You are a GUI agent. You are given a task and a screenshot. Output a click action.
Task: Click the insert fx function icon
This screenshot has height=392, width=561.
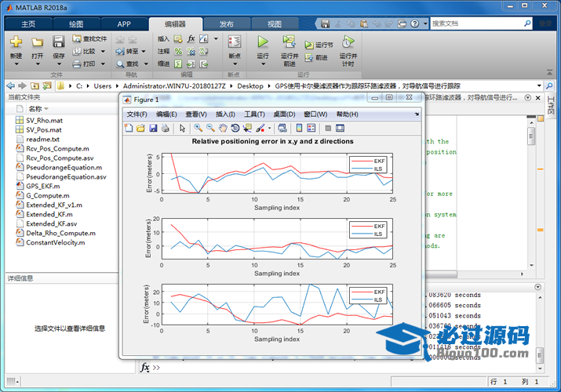(x=191, y=38)
